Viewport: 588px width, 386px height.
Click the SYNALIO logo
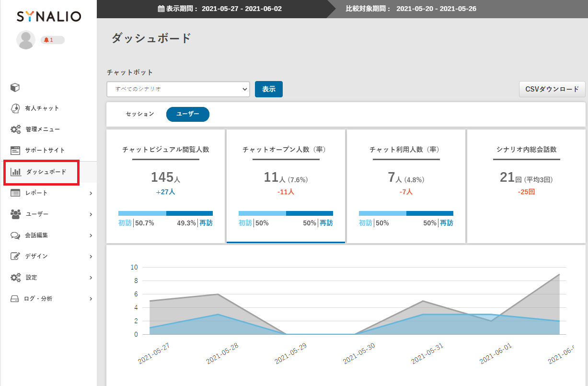coord(49,17)
